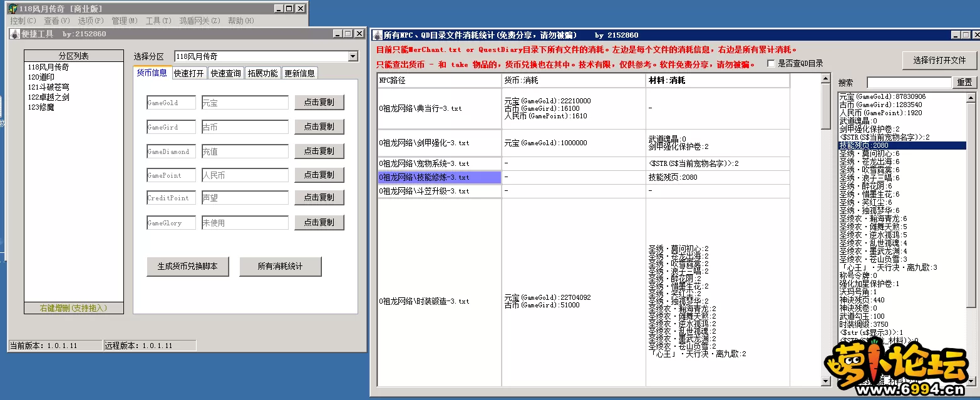Click 元宝(GameGold):87830906 in totals list
The width and height of the screenshot is (980, 400).
[882, 96]
